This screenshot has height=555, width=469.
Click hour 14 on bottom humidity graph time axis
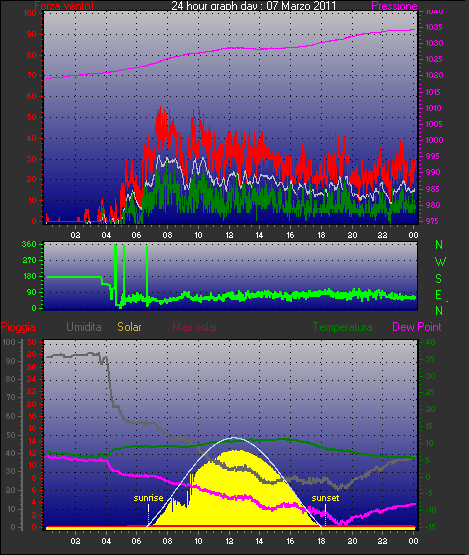pos(259,541)
